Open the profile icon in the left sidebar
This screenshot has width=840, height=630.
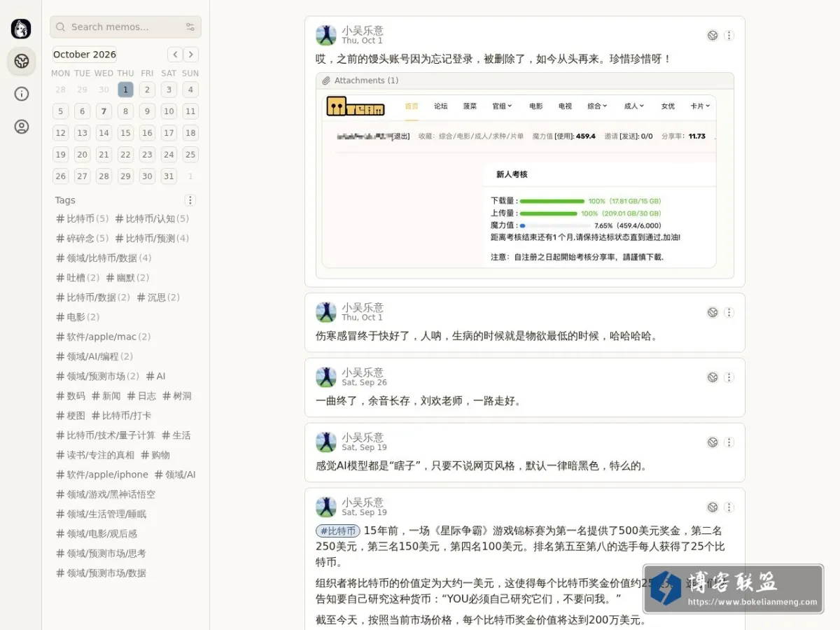coord(22,127)
